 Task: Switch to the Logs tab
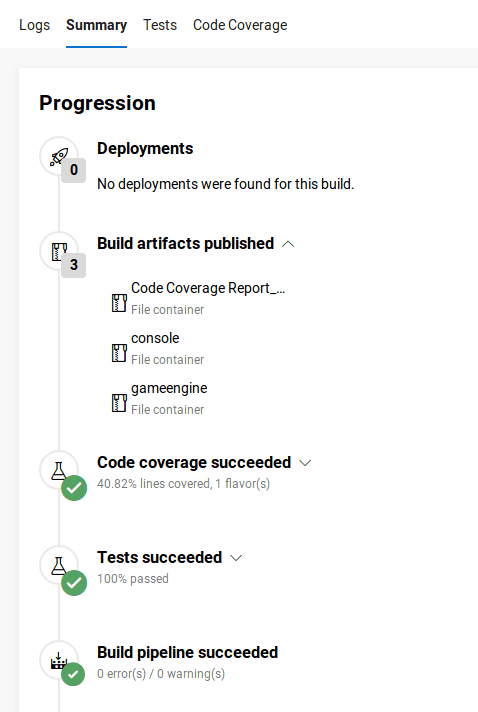(34, 25)
